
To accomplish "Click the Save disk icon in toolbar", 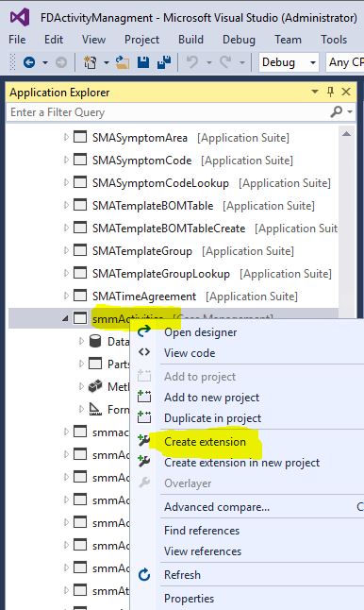I will pos(143,62).
